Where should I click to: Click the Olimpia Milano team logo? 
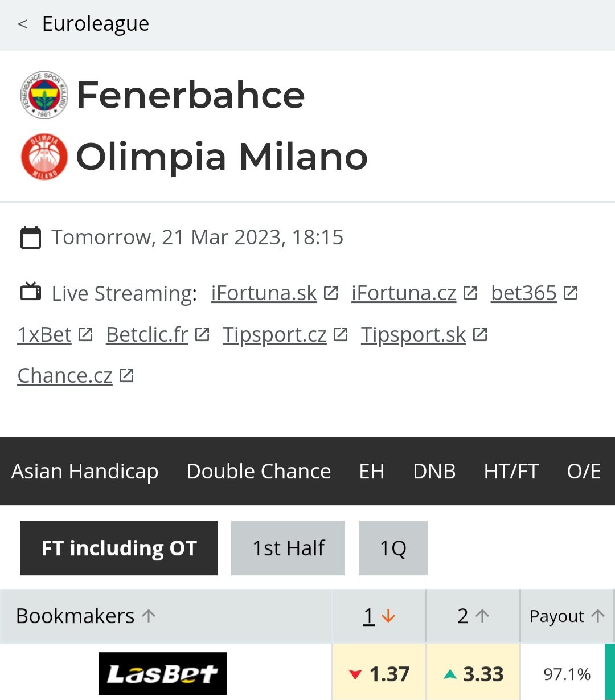coord(44,157)
